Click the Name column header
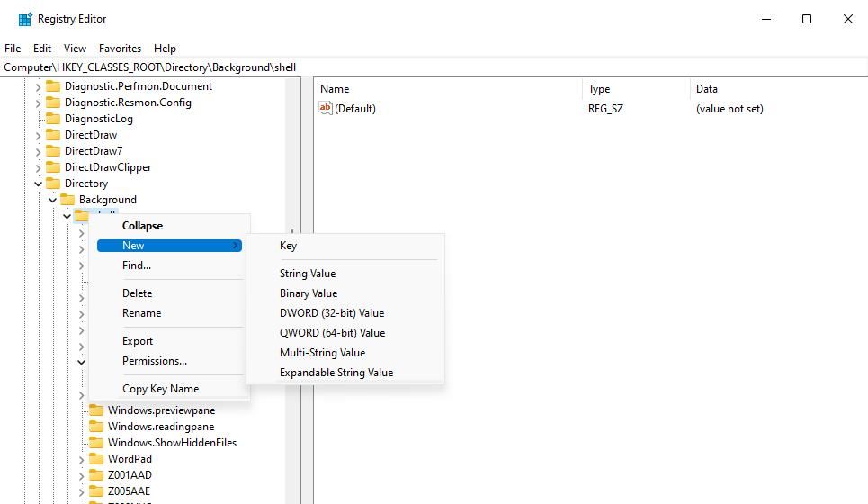Viewport: 868px width, 504px height. click(x=448, y=88)
